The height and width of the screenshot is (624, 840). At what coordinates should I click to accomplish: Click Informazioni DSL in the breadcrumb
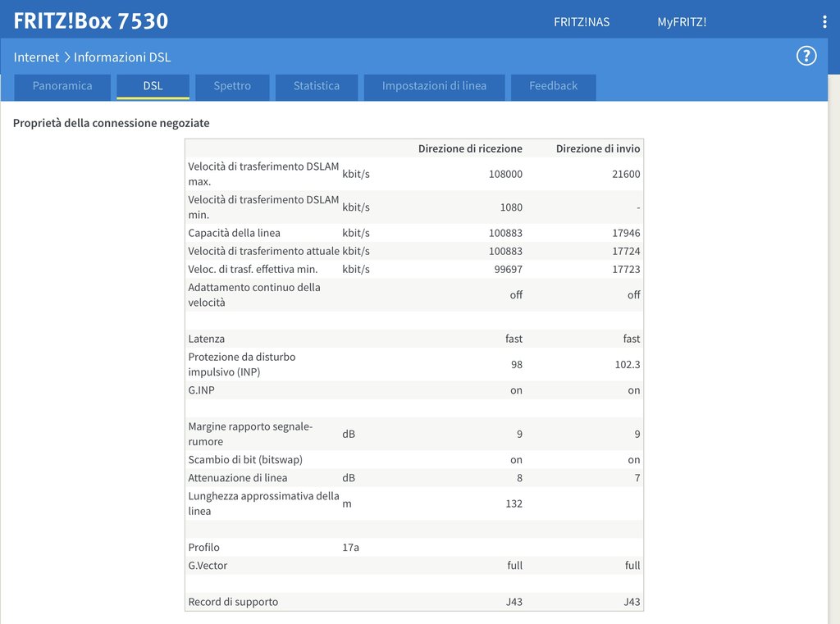pyautogui.click(x=122, y=57)
